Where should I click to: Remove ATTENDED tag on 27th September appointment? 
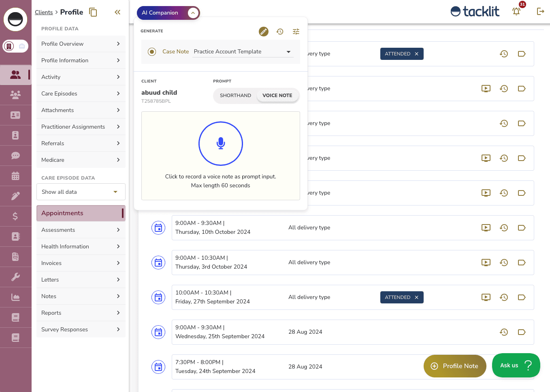click(416, 297)
